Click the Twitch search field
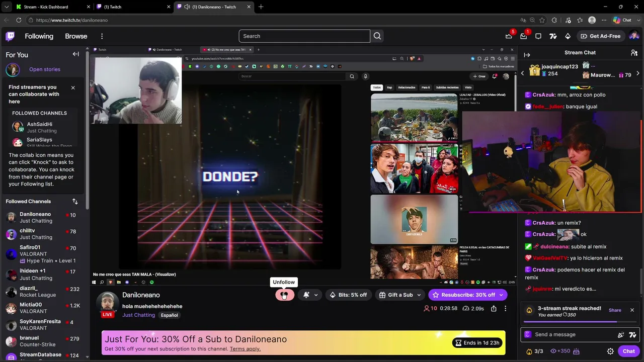This screenshot has height=362, width=644. coord(304,36)
